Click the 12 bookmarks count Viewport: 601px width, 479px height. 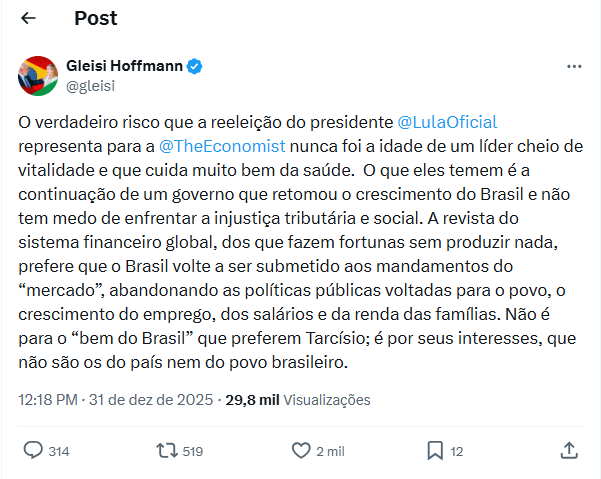tap(457, 452)
